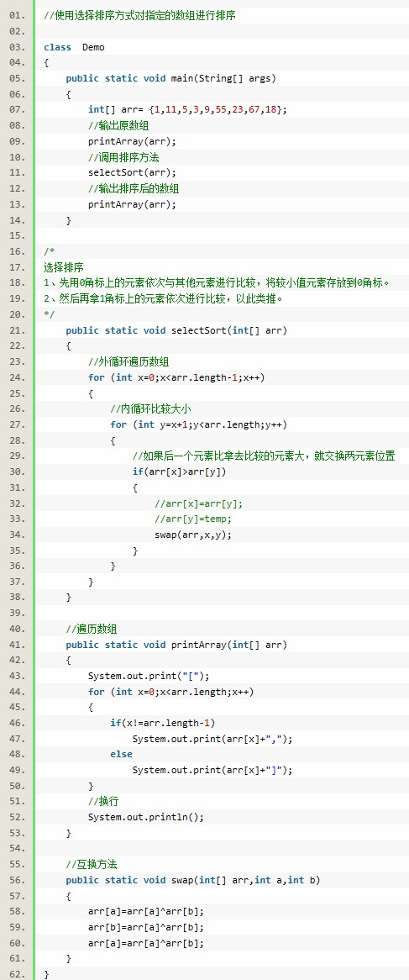Screen dimensions: 409x980
Task: Click the for loop with x<arr.length on line 44
Action: click(x=171, y=691)
